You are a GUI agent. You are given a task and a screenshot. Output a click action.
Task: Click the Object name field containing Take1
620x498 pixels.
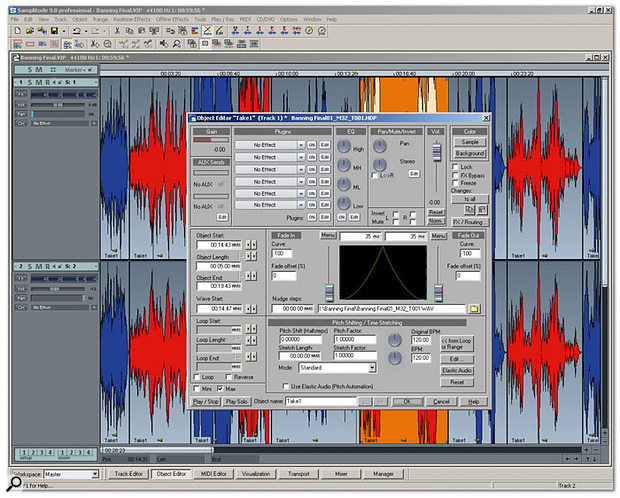pos(321,401)
